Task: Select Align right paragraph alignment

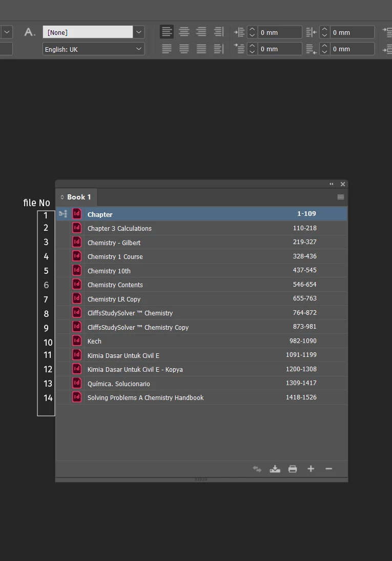Action: pos(201,32)
